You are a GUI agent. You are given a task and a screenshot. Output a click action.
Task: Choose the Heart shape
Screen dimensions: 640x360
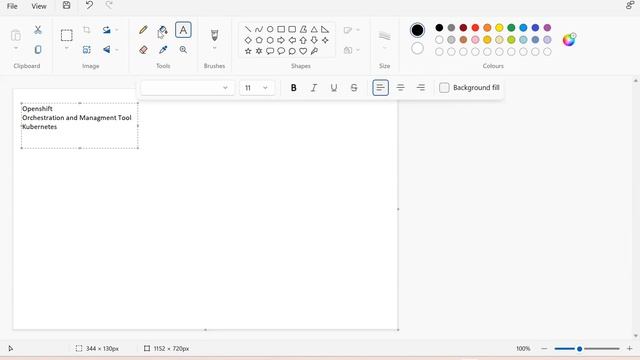tap(303, 51)
